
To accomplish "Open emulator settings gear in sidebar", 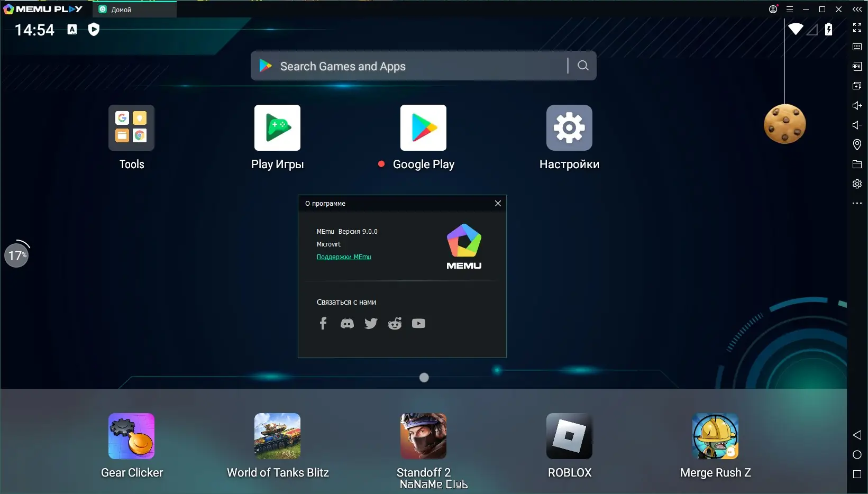I will coord(857,184).
